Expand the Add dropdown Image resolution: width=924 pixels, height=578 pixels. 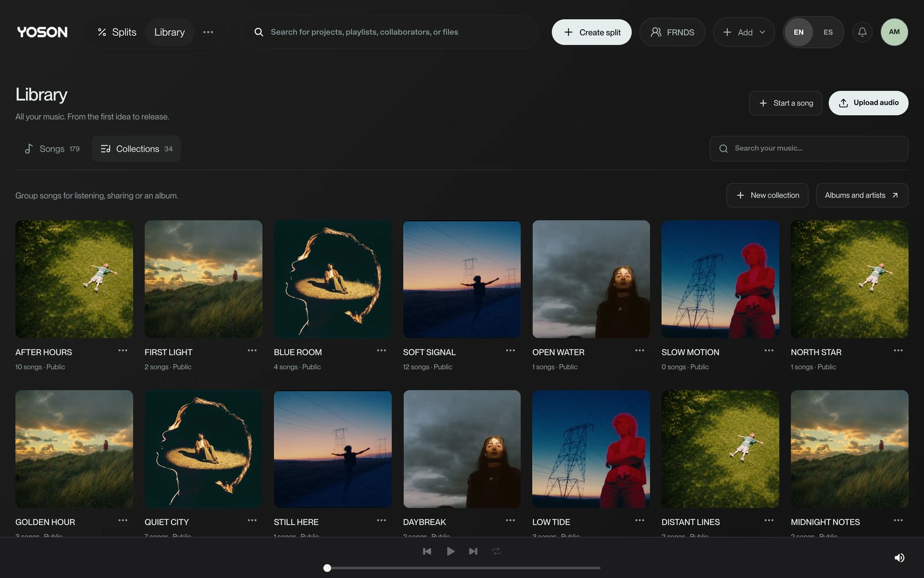744,32
